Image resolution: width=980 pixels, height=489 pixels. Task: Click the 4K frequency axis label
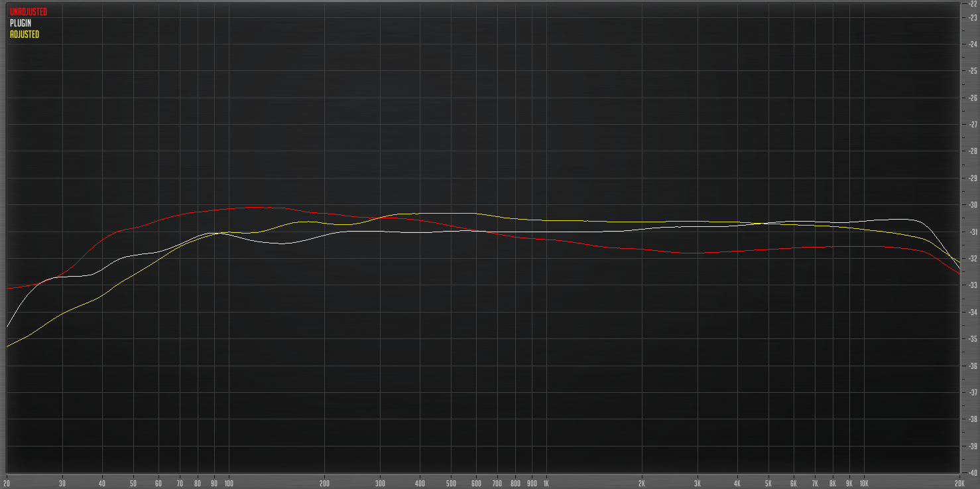(x=737, y=483)
